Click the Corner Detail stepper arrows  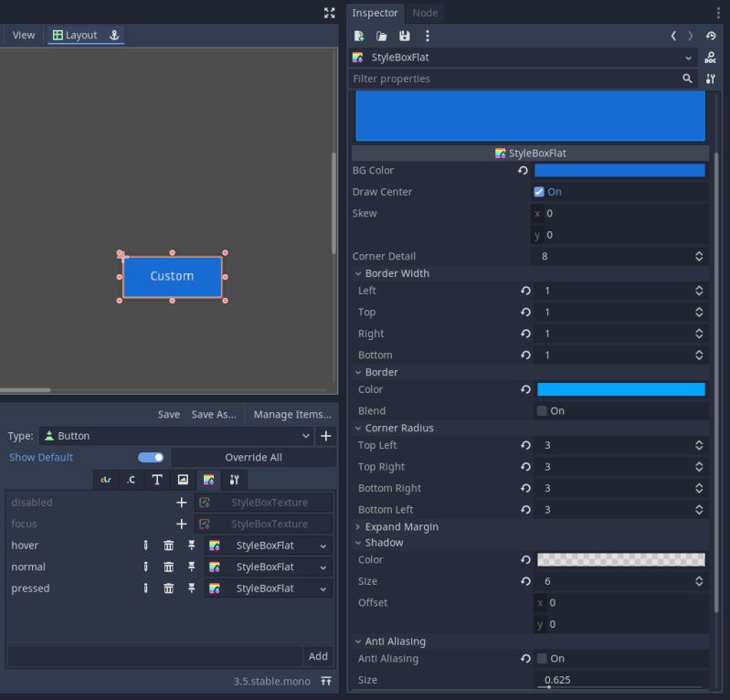tap(699, 256)
